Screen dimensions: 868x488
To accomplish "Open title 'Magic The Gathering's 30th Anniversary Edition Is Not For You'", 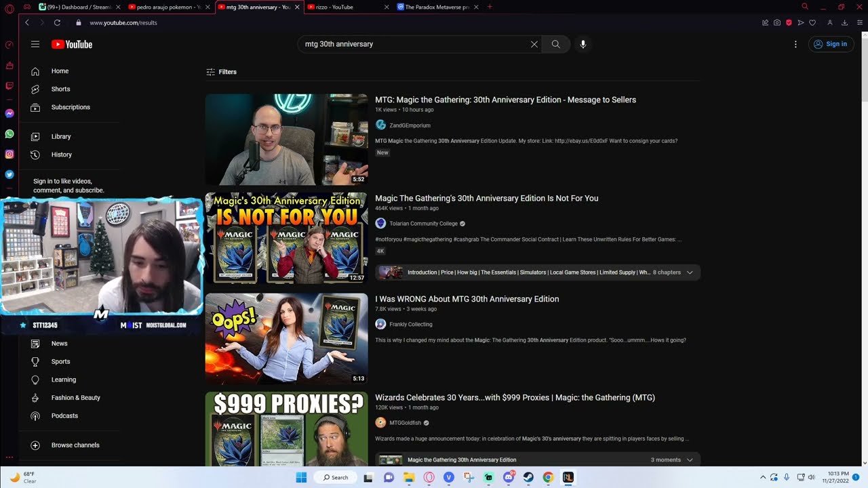I will (x=486, y=199).
